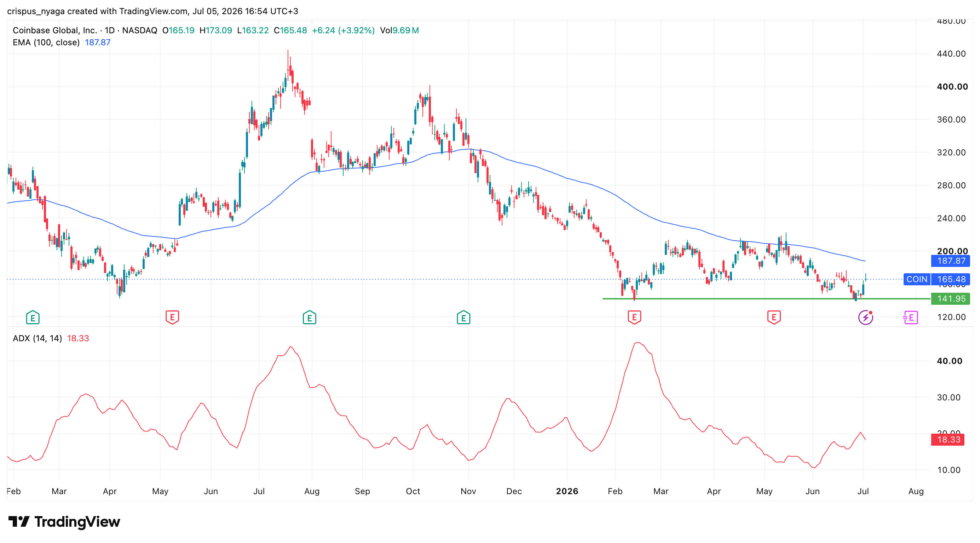Click the red earnings marker in May 2026
The image size is (980, 543).
coord(774,318)
